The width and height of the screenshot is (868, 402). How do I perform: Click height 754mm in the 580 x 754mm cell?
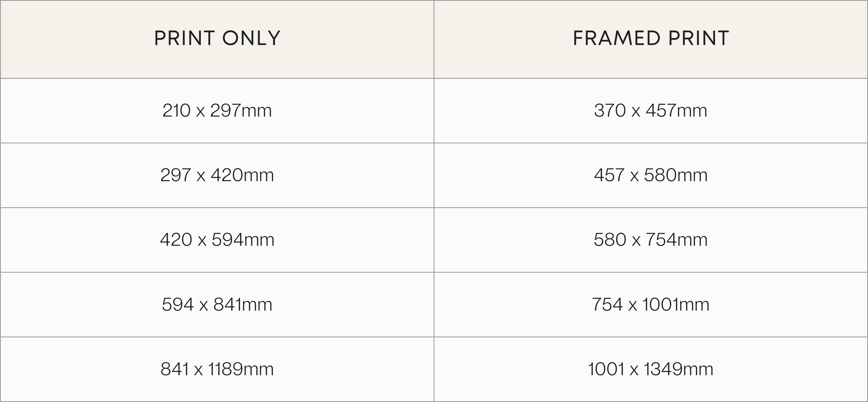[x=676, y=240]
